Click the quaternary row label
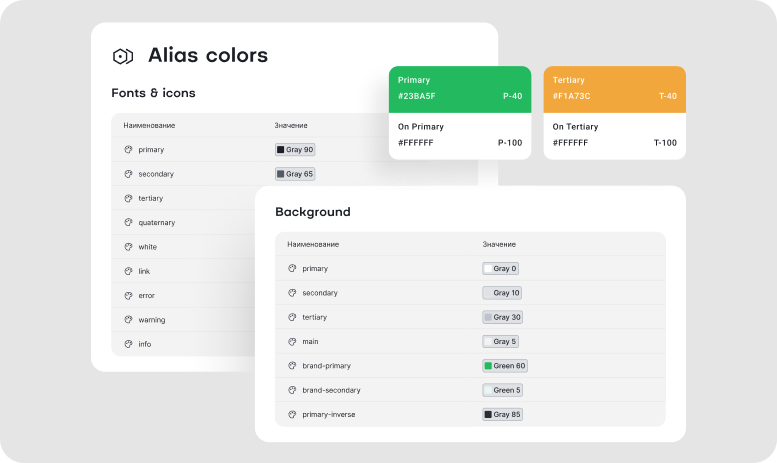Image resolution: width=777 pixels, height=463 pixels. click(x=157, y=223)
